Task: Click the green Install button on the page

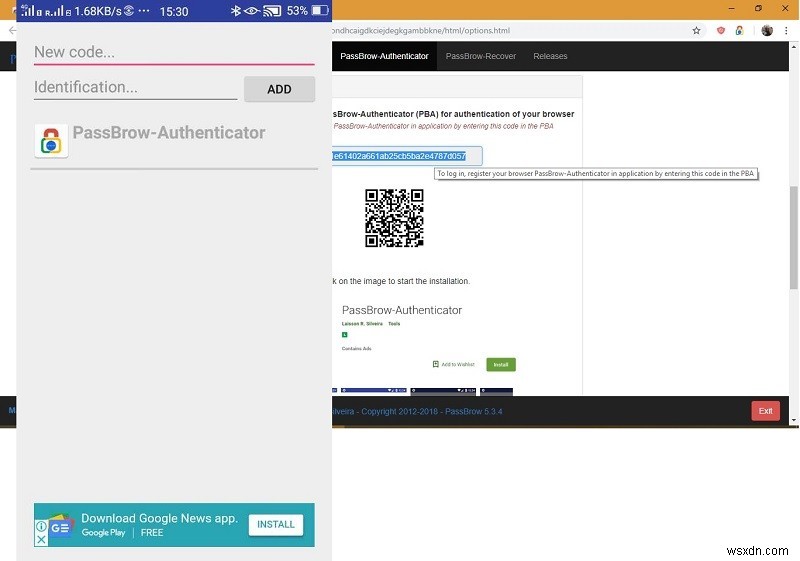Action: (501, 364)
